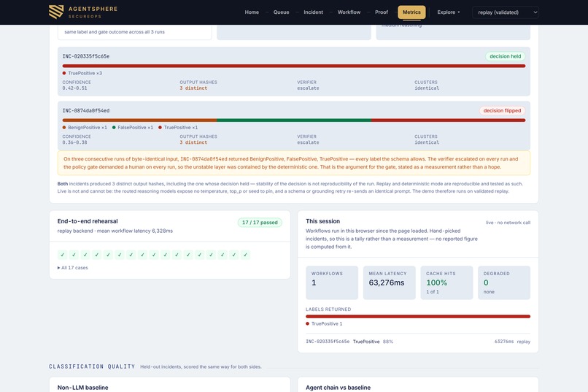
Task: Click the AgentSphere SecureOps logo
Action: pos(83,12)
